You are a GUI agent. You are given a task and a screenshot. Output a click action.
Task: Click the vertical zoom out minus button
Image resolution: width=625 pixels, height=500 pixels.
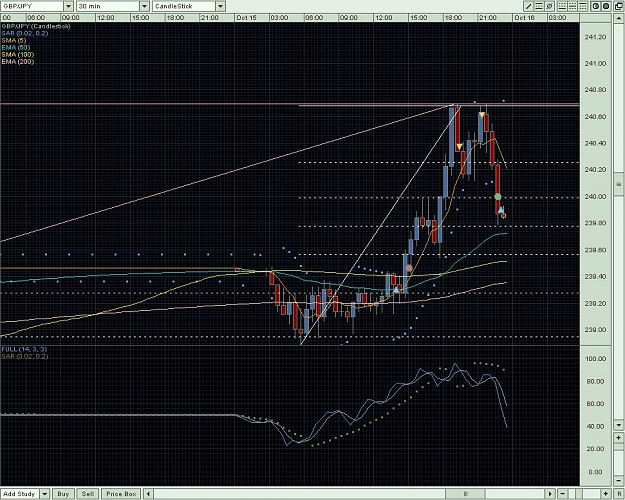click(x=619, y=481)
